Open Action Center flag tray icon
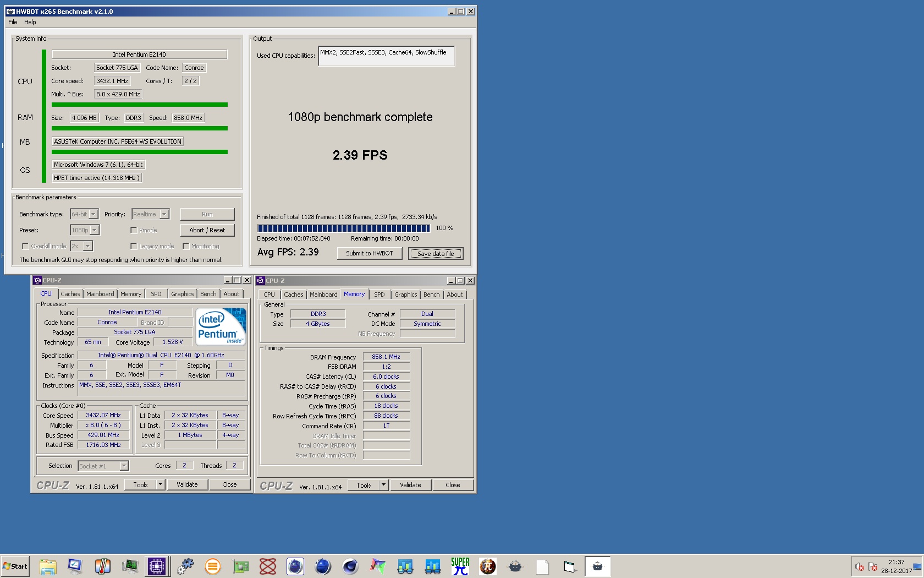924x578 pixels. point(873,566)
